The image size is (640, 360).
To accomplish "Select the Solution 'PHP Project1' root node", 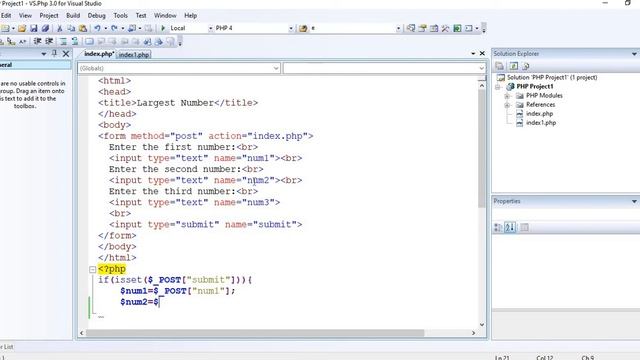I will point(552,78).
